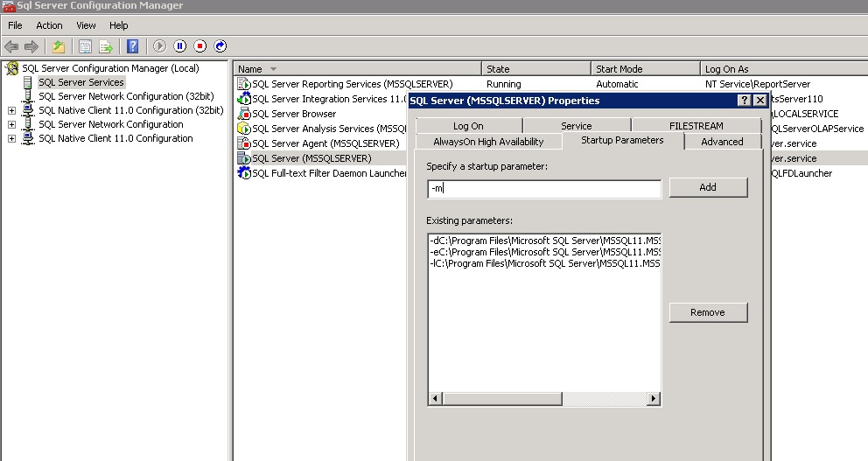Viewport: 868px width, 461px height.
Task: Click the State column header
Action: coord(535,69)
